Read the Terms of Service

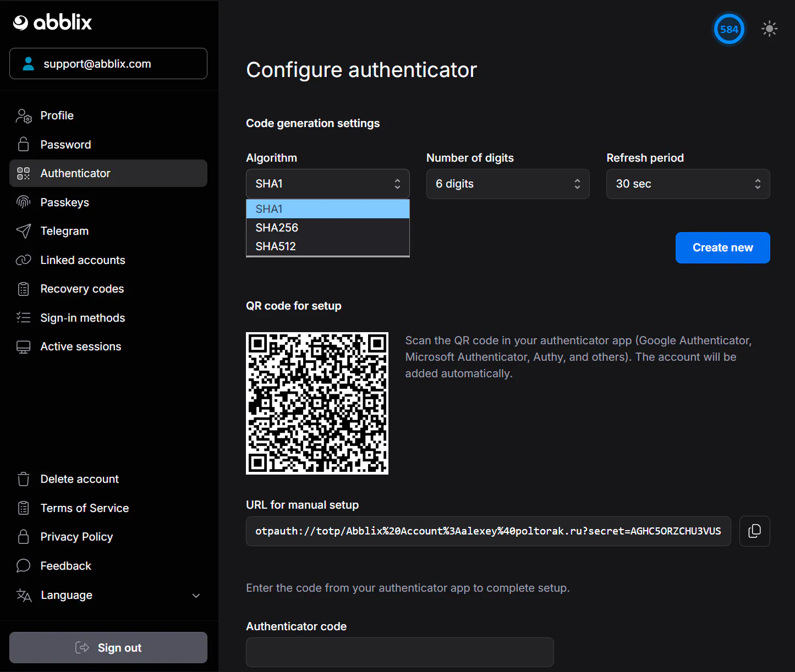(x=108, y=508)
